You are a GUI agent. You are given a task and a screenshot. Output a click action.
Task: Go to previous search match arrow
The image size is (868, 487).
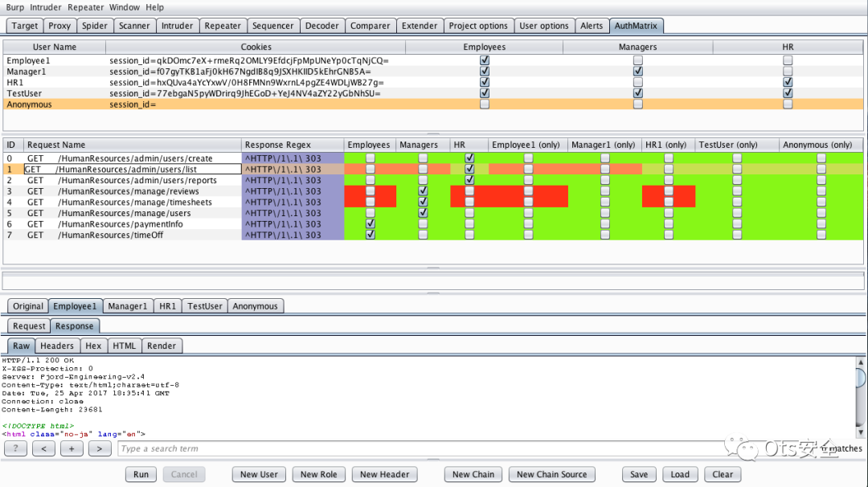43,448
